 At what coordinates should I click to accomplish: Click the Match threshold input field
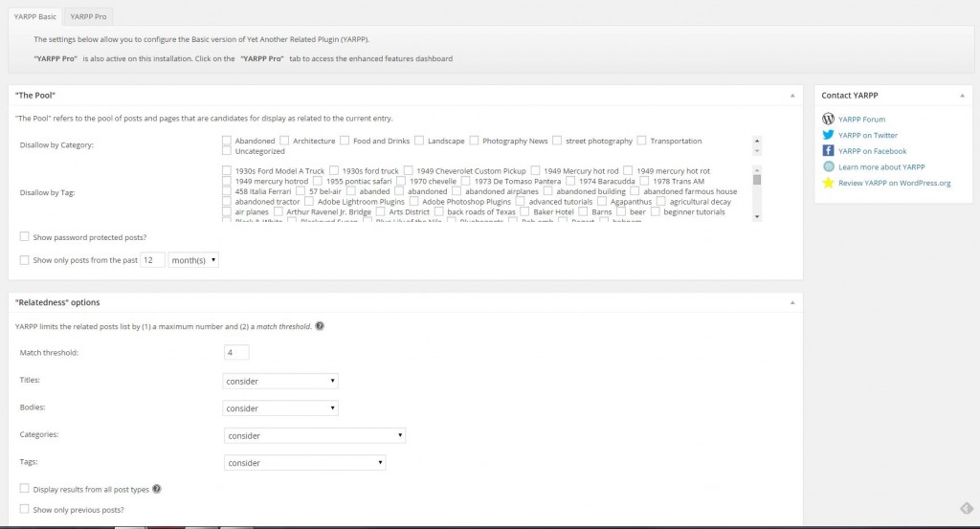236,352
